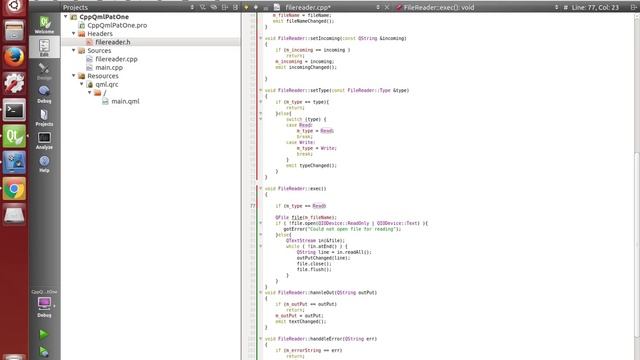Screen dimensions: 640x360
Task: Open the Projects view dropdown
Action: (x=192, y=7)
